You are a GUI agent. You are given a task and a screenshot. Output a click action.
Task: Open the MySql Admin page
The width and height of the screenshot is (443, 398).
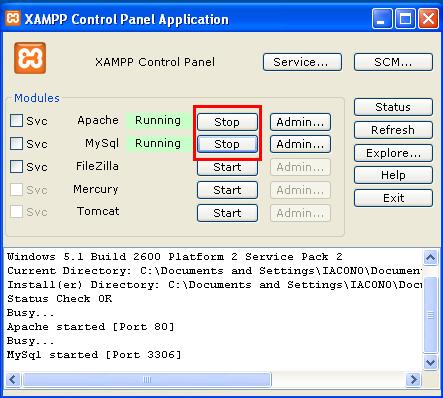[300, 144]
